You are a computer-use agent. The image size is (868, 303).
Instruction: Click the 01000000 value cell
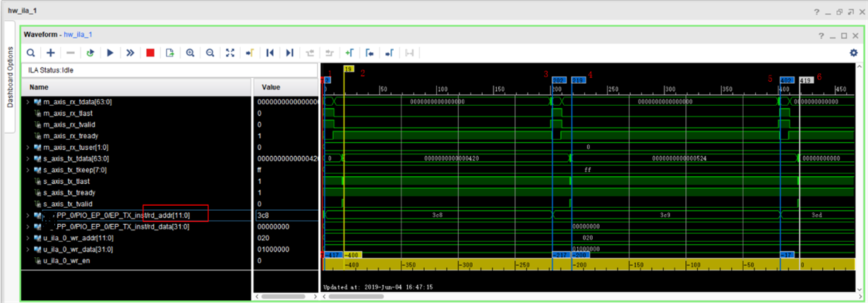tap(285, 249)
